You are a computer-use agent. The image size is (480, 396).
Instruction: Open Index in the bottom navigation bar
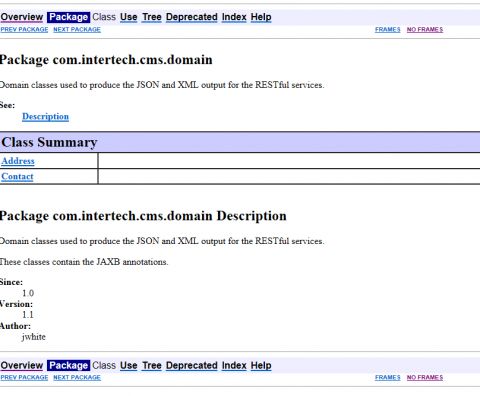(x=234, y=365)
